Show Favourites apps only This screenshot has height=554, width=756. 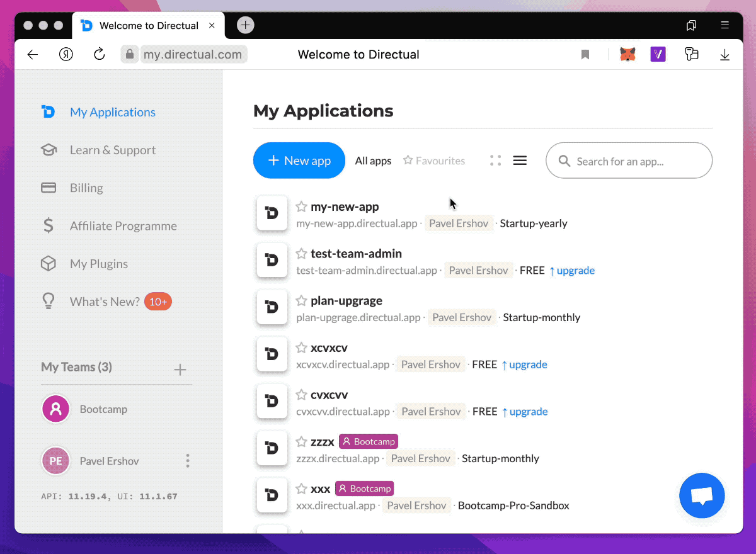pos(434,161)
